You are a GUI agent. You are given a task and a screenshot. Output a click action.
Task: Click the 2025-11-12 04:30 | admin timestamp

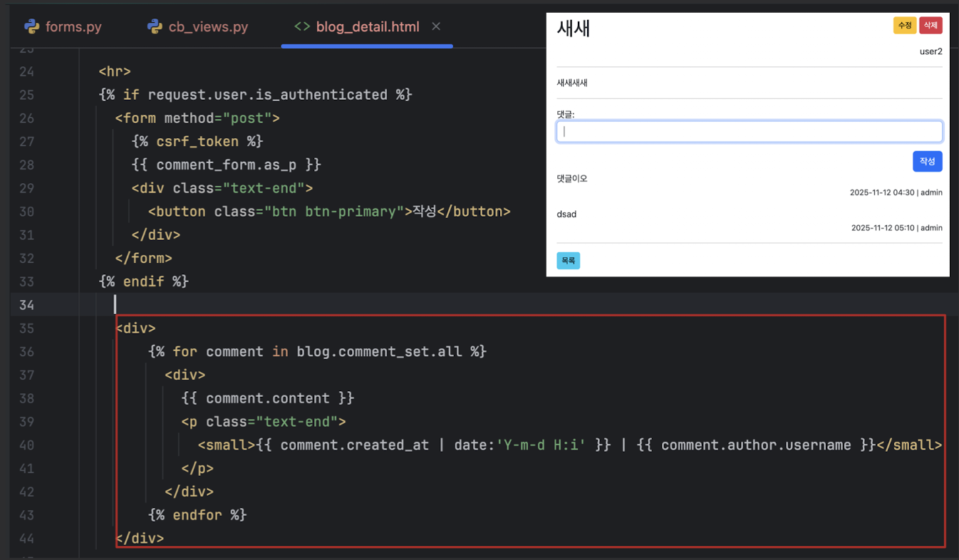pyautogui.click(x=896, y=192)
